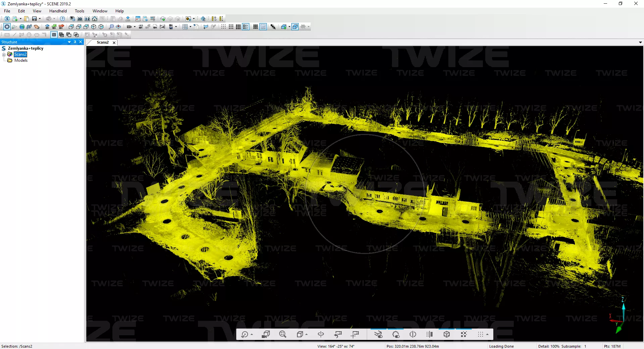
Task: Toggle the clipping box switch in bottom toolbar
Action: click(446, 334)
